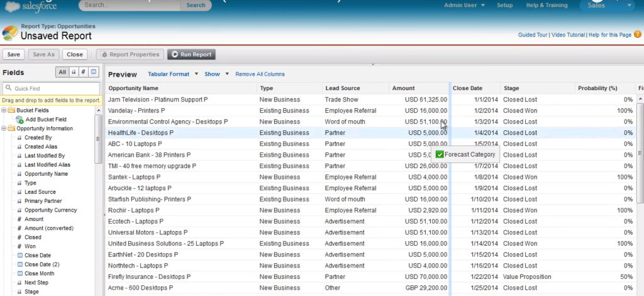Click the preview table vertical scrollbar
644x296 pixels.
(x=640, y=152)
